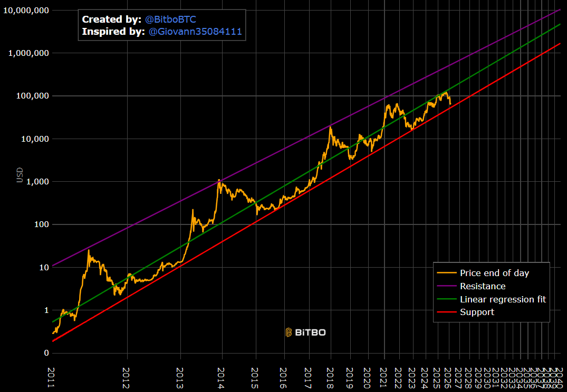Image resolution: width=567 pixels, height=392 pixels.
Task: Open the @BitboBTC creator link
Action: point(170,19)
